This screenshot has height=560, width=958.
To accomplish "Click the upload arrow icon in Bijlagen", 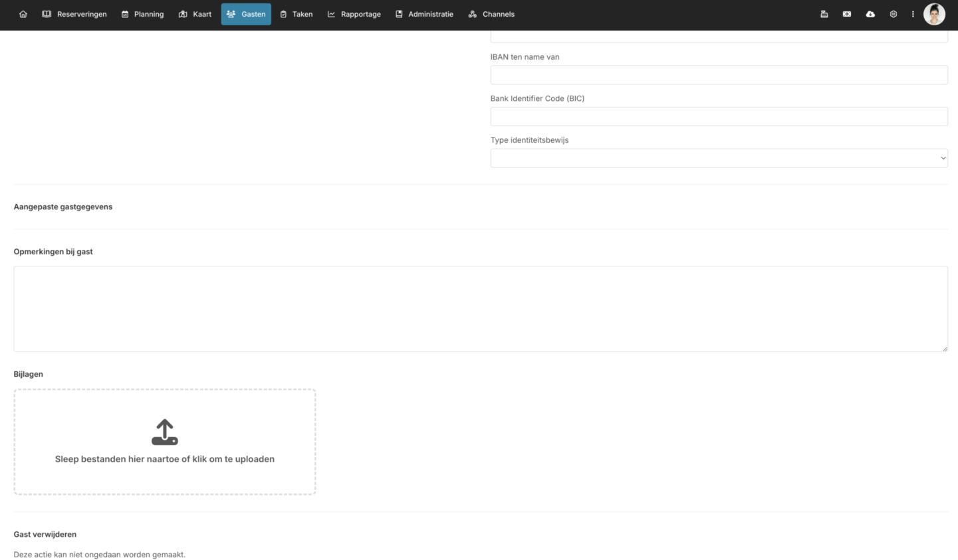I will 165,432.
